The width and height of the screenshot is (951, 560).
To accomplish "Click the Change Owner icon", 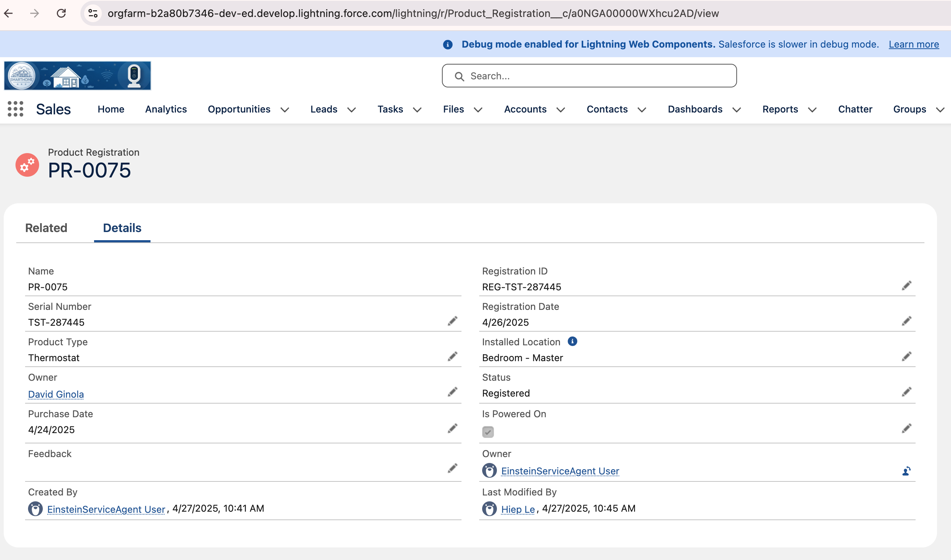I will tap(906, 471).
